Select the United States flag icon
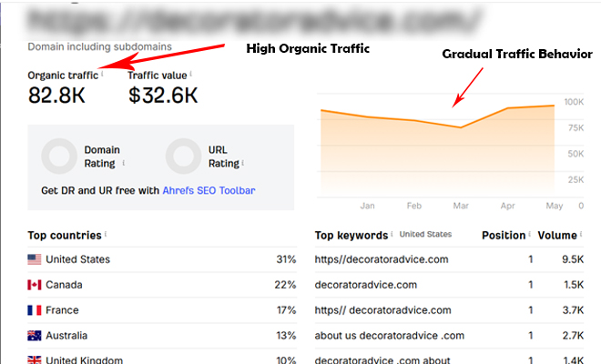The image size is (601, 364). tap(34, 259)
